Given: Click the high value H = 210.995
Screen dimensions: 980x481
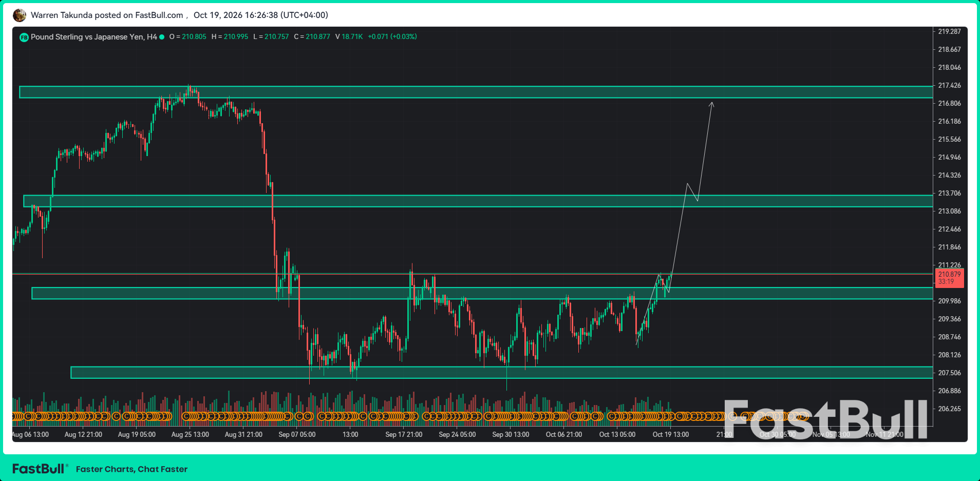Looking at the screenshot, I should [x=230, y=37].
